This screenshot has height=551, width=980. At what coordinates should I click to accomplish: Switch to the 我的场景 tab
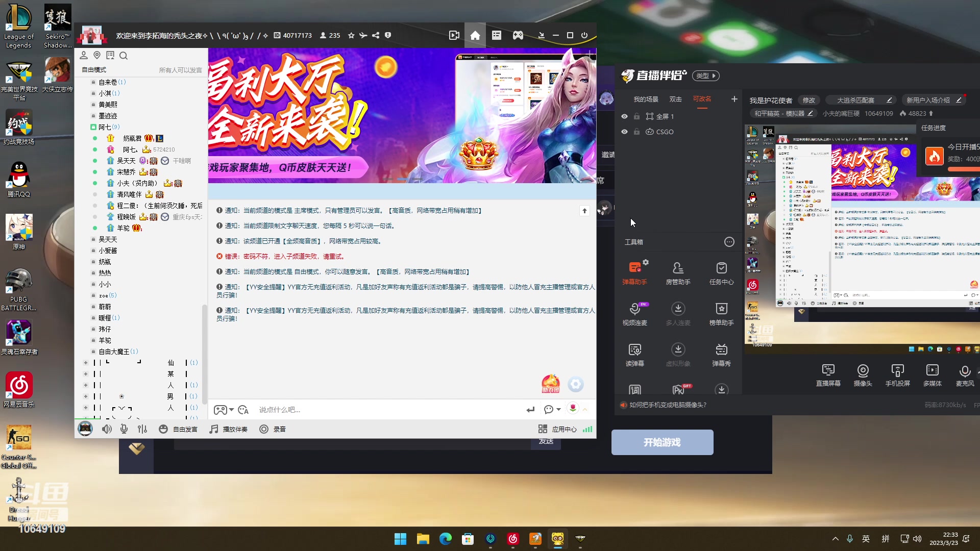click(646, 99)
